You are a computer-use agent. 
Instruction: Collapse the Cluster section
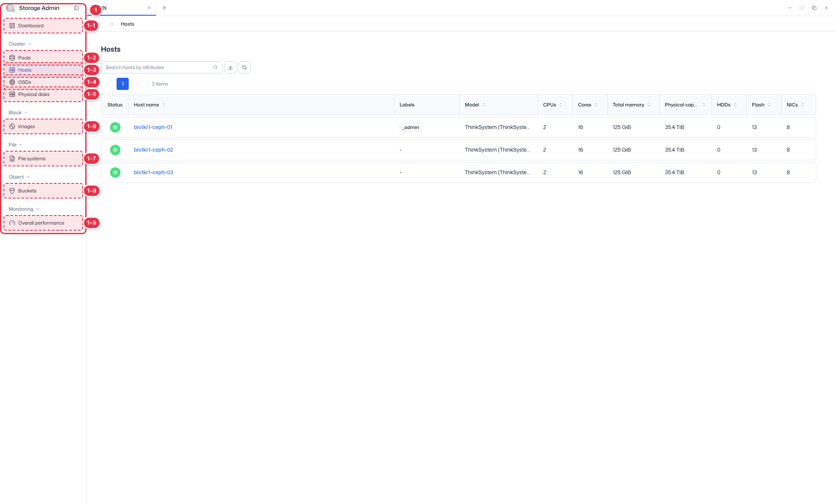(20, 44)
